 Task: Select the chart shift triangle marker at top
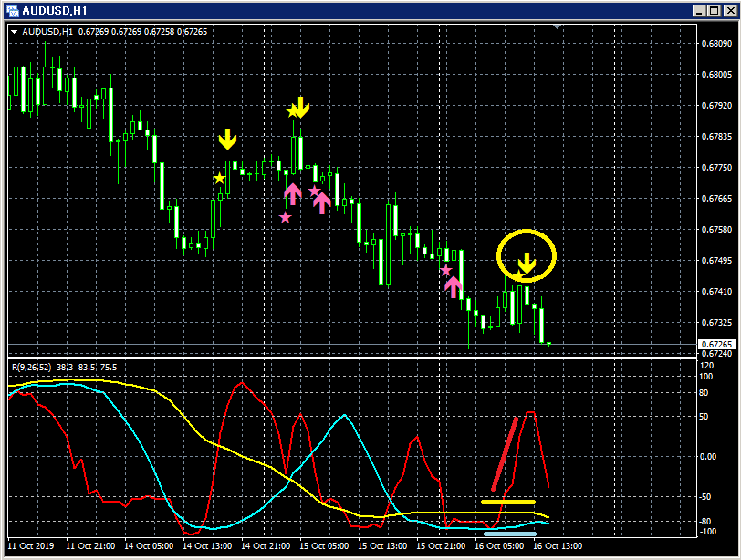coord(558,27)
